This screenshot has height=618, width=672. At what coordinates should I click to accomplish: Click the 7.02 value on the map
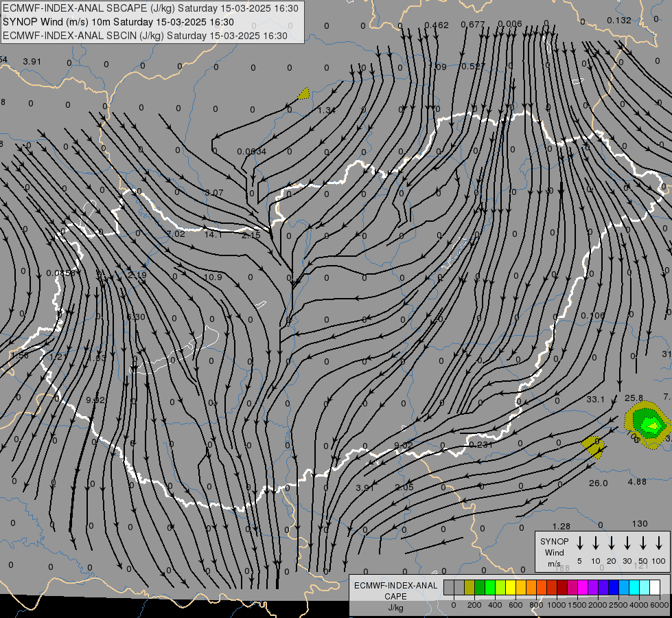click(x=176, y=233)
